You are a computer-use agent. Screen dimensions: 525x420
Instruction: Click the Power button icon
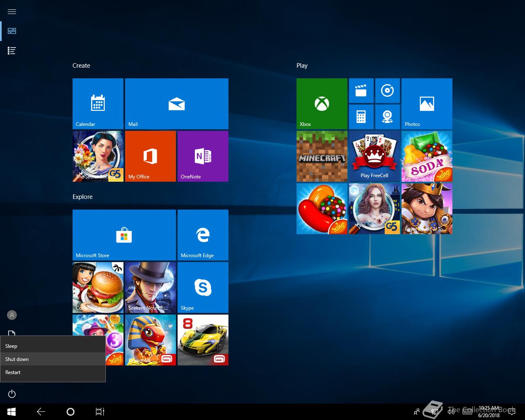tap(12, 394)
